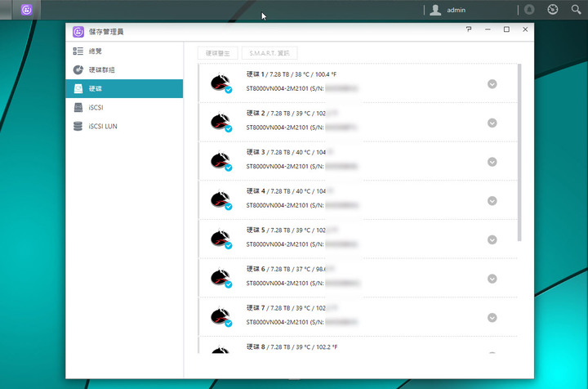
Task: Click the drive icon for 硬碟 2
Action: (x=220, y=123)
